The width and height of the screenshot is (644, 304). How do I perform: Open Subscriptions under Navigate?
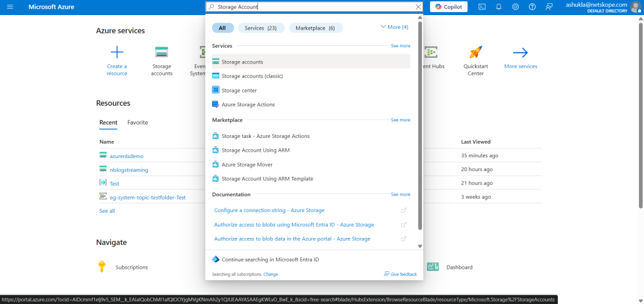coord(131,267)
